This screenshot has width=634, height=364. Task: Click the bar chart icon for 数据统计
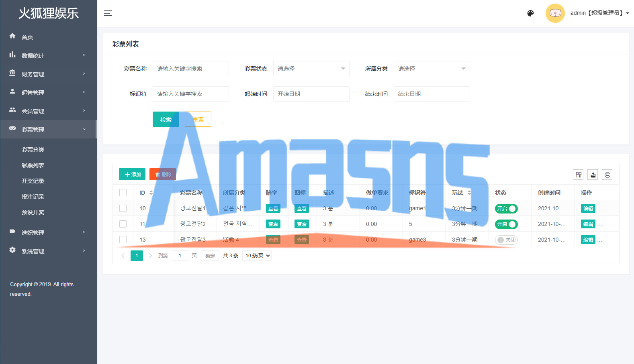point(12,55)
